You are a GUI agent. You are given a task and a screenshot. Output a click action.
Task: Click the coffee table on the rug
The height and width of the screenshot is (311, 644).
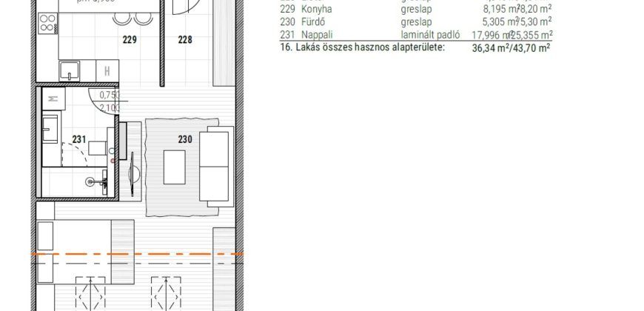coord(175,167)
